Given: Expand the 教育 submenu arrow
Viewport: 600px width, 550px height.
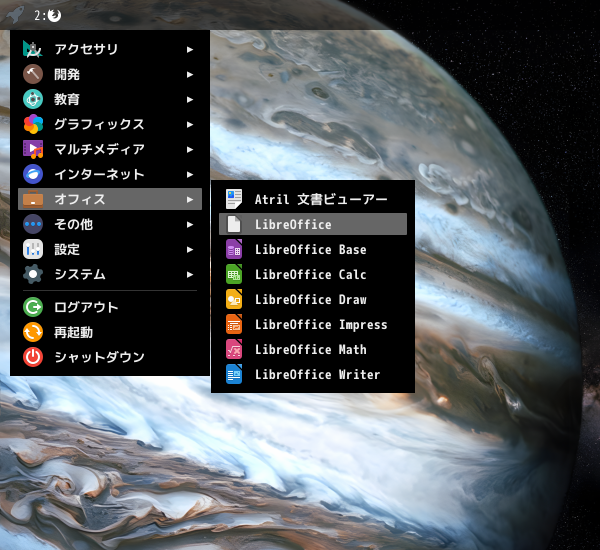Looking at the screenshot, I should click(x=190, y=100).
